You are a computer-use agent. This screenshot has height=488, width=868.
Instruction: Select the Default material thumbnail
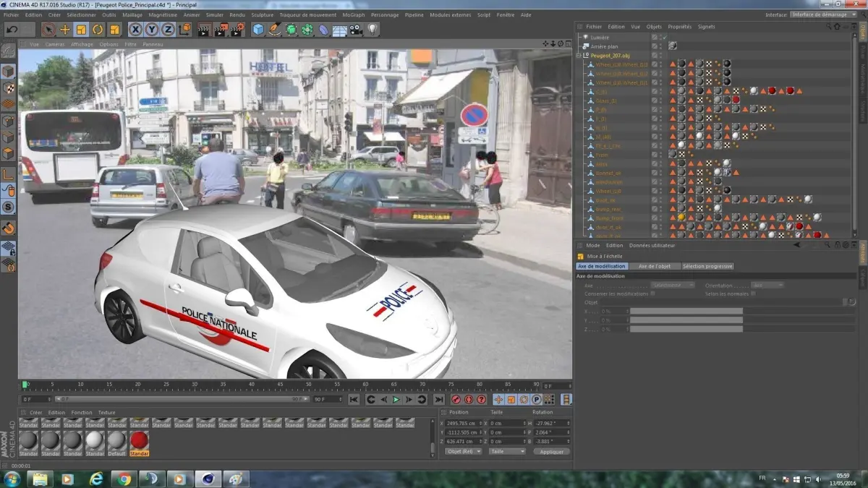(x=116, y=442)
